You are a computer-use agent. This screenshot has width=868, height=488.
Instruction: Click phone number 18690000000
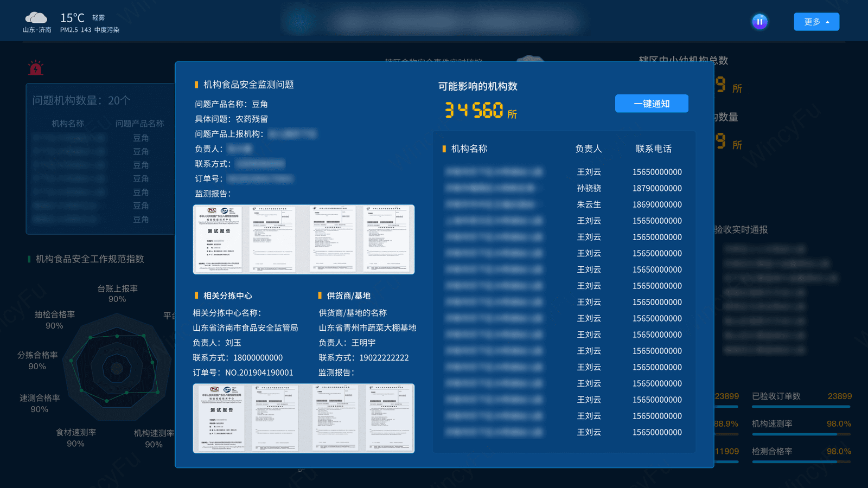[x=657, y=204]
